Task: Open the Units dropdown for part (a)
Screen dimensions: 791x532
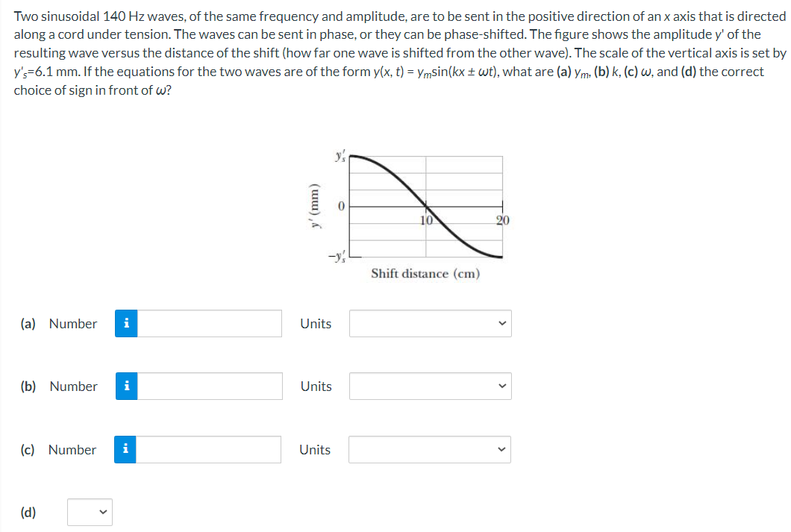Action: pyautogui.click(x=429, y=323)
